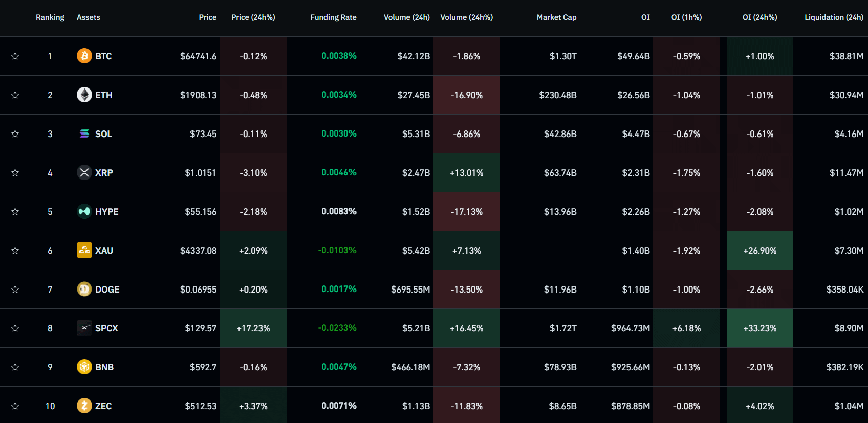Click BTC price $64741.6
The width and height of the screenshot is (868, 423).
pyautogui.click(x=199, y=56)
